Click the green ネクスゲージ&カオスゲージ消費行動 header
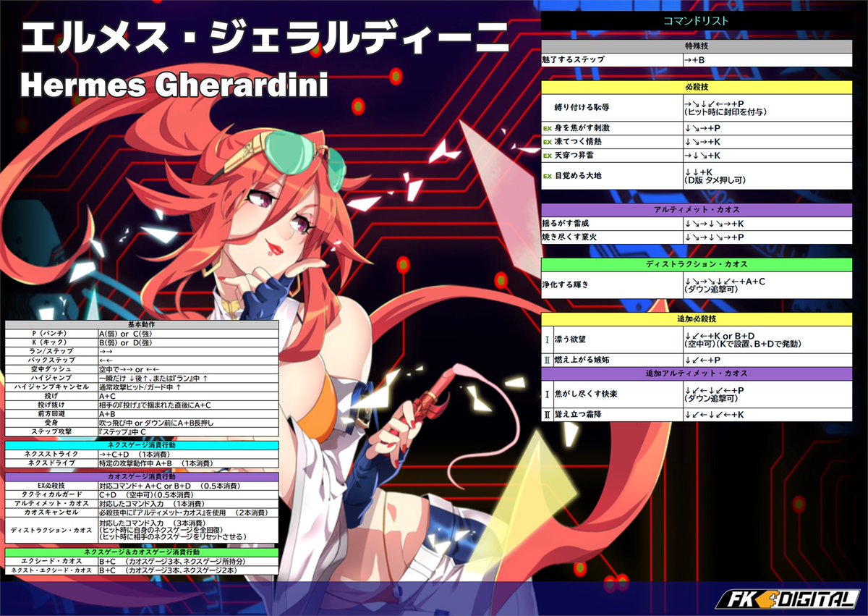 (142, 553)
